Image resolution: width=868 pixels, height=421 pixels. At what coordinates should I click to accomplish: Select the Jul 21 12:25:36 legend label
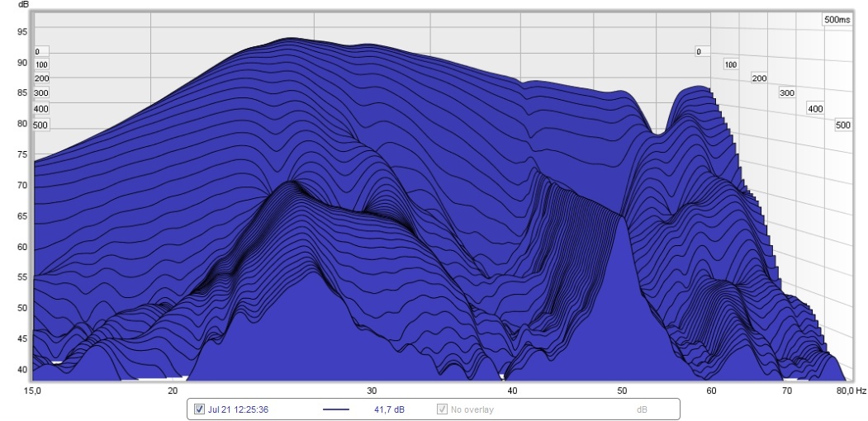[239, 410]
